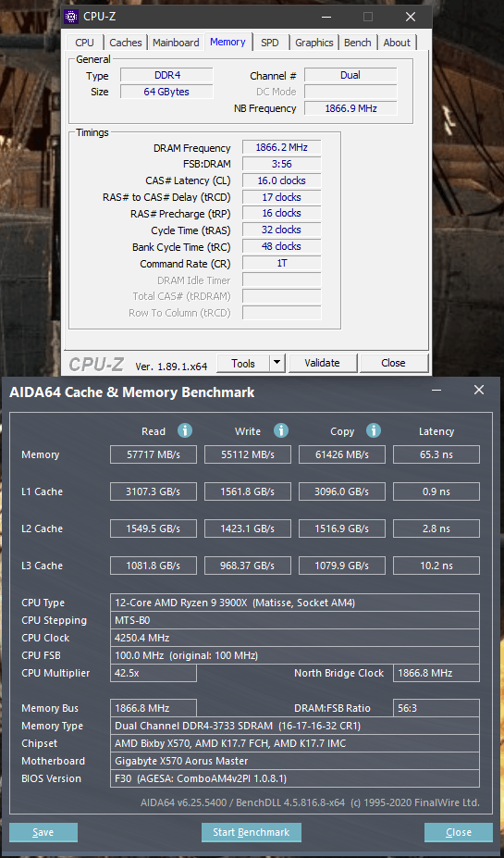Click the L2 Cache Read value 1549.5 GB/s
The width and height of the screenshot is (504, 858).
(154, 528)
